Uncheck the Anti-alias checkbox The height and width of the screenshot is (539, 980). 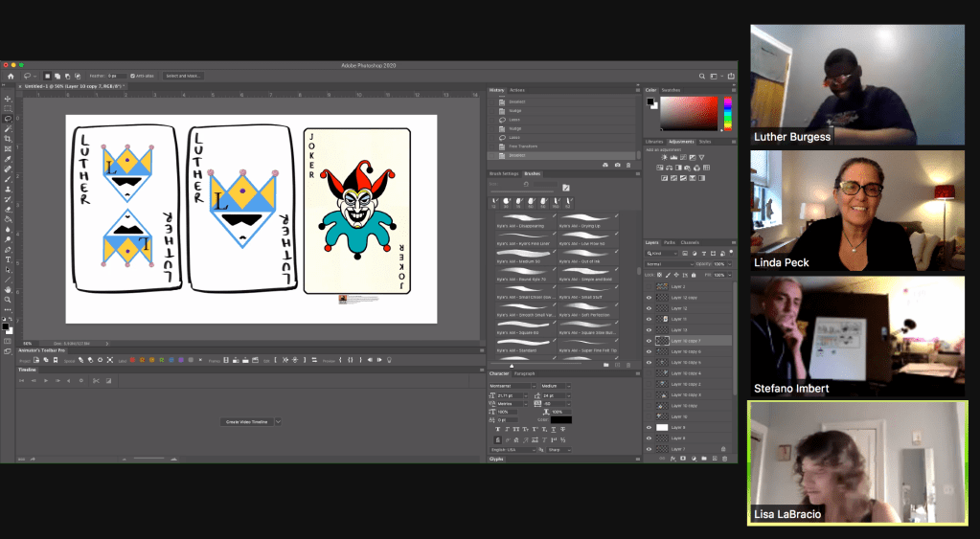click(x=132, y=76)
